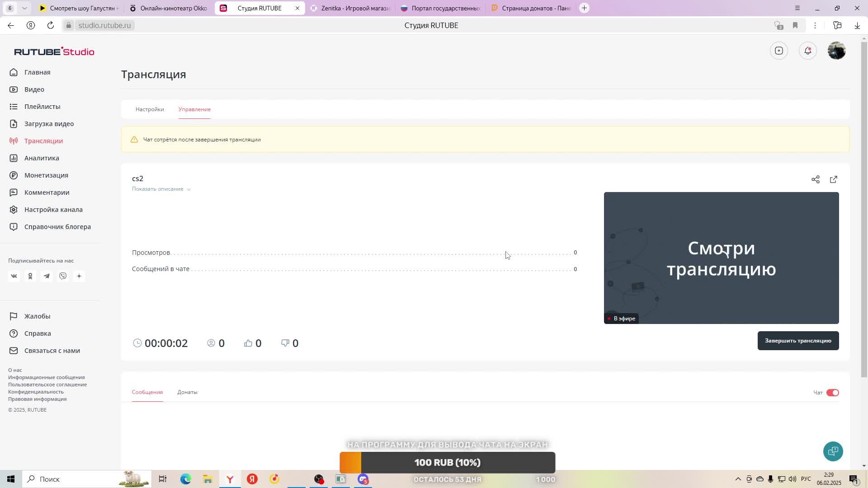868x488 pixels.
Task: Open the Odnoklassniki social icon
Action: [30, 276]
